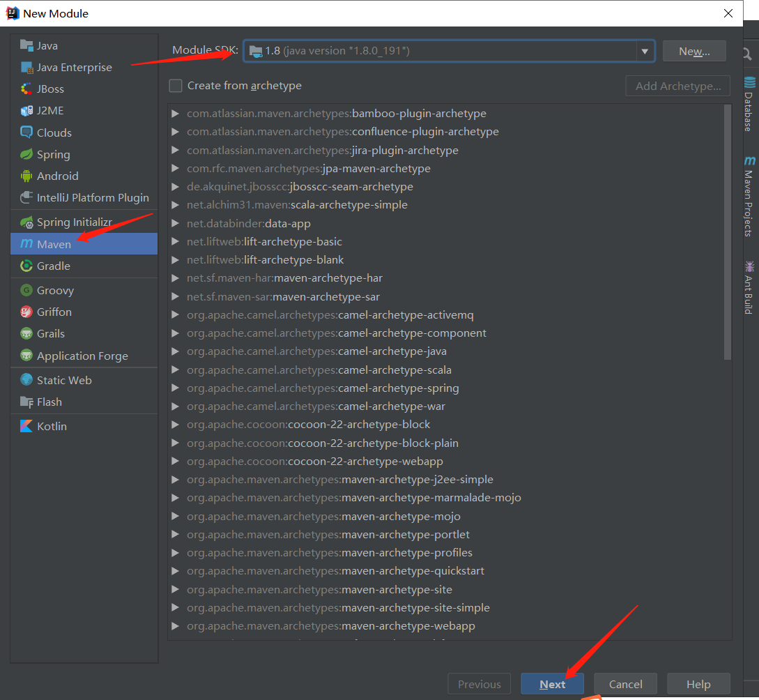The image size is (759, 700).
Task: Select camel-archetype-scala row text
Action: [x=319, y=370]
